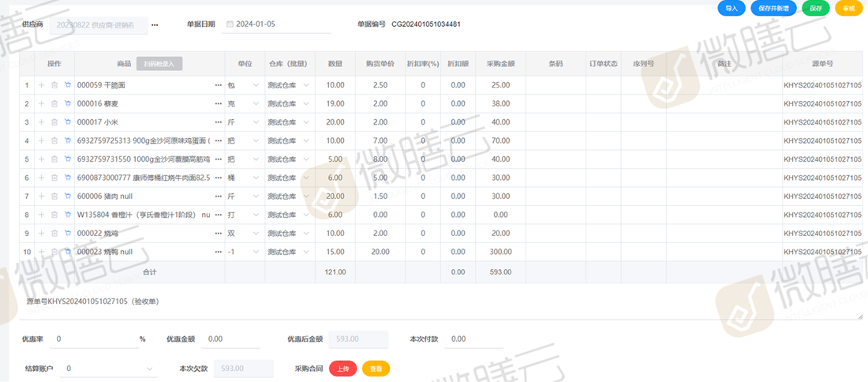Click the ellipsis next to the 供应商 field
Image resolution: width=868 pixels, height=382 pixels.
155,25
